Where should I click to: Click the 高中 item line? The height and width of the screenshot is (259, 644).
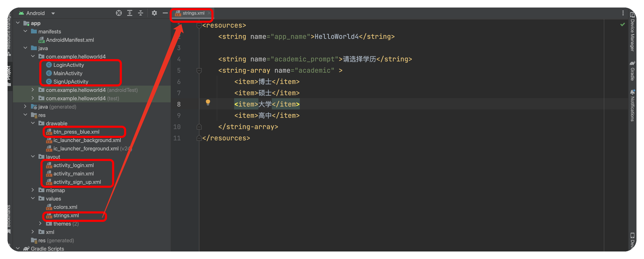[x=267, y=116]
